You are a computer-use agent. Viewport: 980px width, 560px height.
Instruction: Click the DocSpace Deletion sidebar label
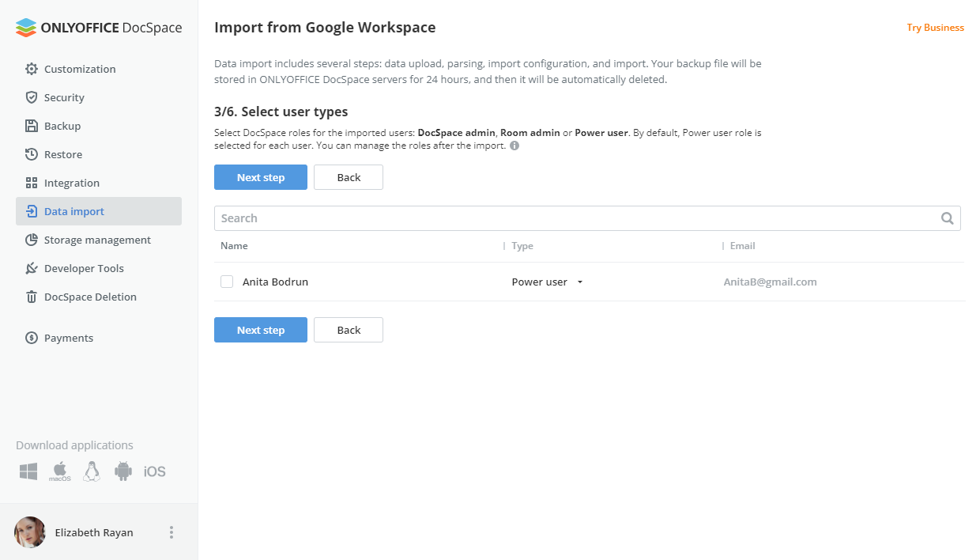pyautogui.click(x=90, y=297)
